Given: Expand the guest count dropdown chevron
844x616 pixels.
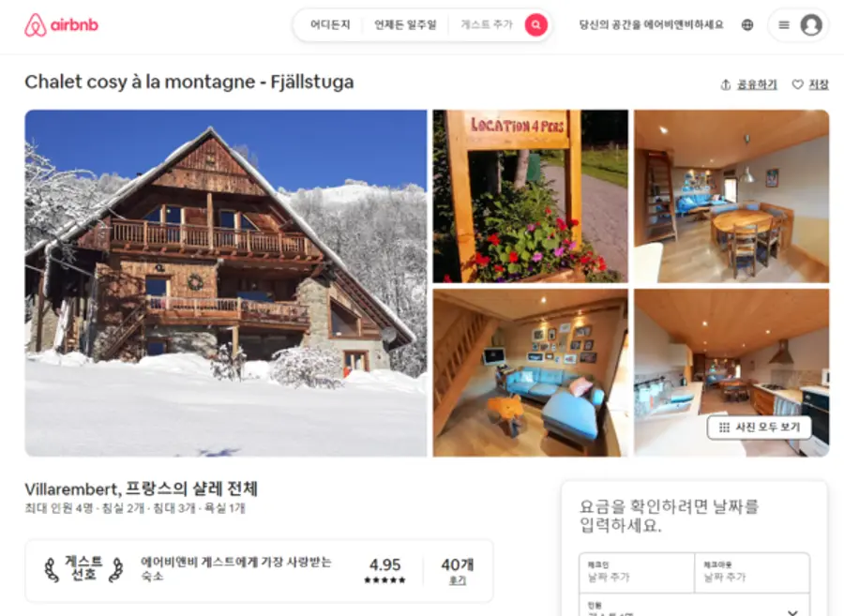Looking at the screenshot, I should coord(792,612).
